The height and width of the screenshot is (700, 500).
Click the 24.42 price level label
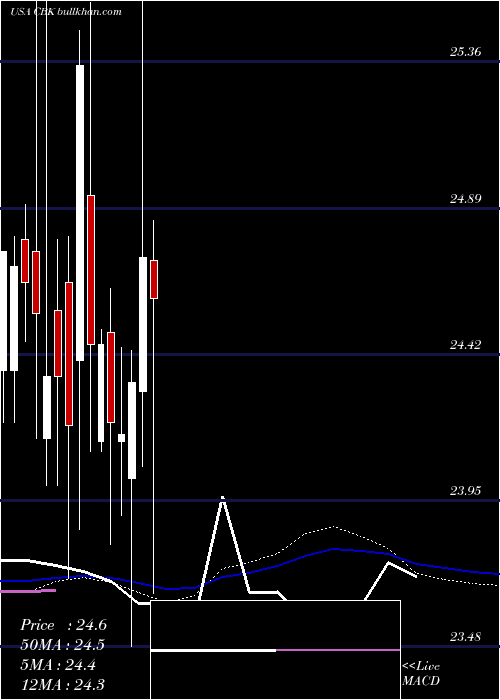[465, 344]
